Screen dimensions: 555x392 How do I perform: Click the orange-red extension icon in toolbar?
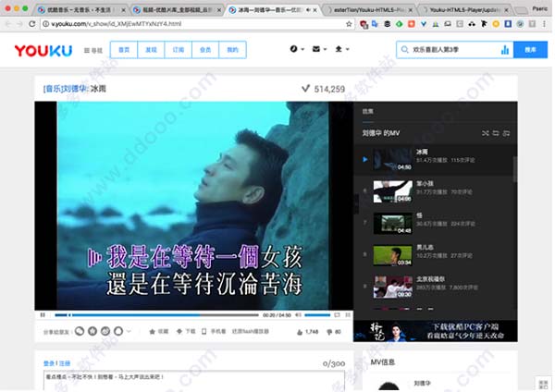pos(412,24)
